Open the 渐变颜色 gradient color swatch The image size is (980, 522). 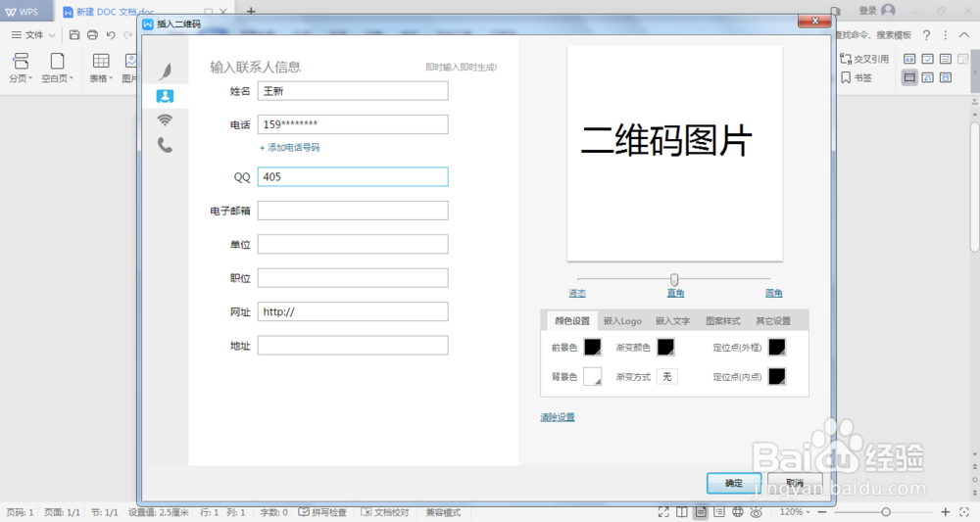pos(665,347)
